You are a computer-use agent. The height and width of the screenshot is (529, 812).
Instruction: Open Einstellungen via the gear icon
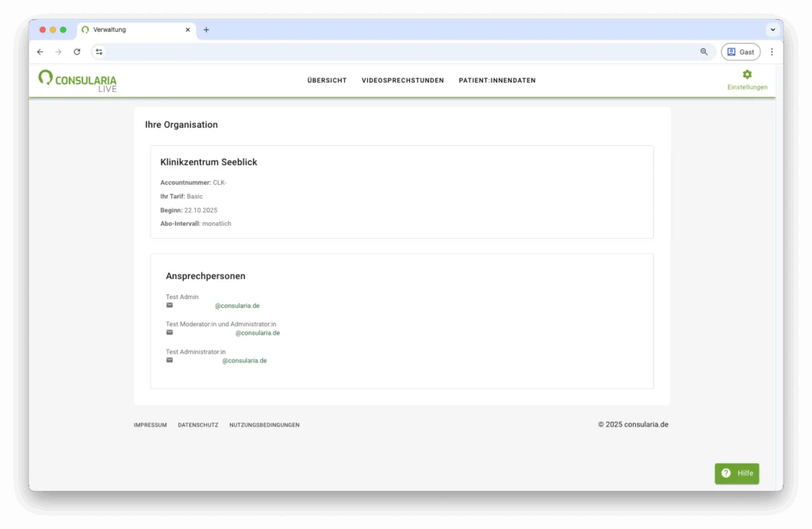[747, 75]
